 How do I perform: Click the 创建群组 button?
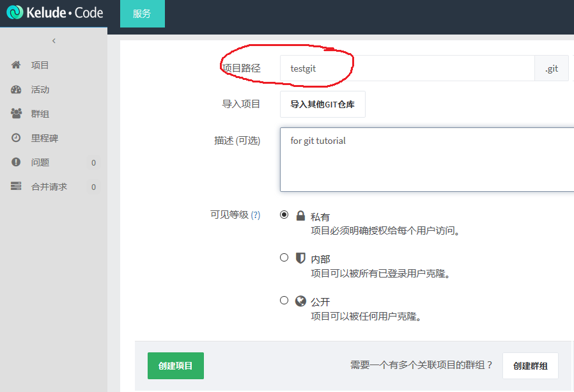[531, 366]
